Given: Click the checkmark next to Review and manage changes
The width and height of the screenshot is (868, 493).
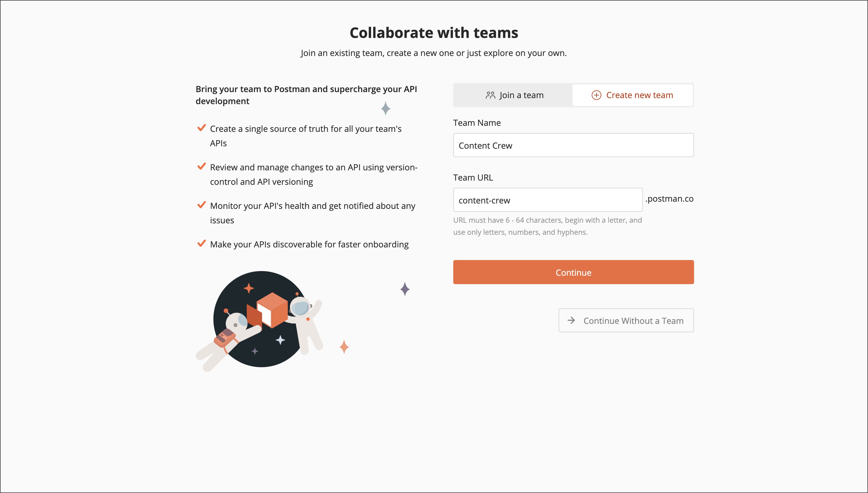Looking at the screenshot, I should tap(201, 167).
